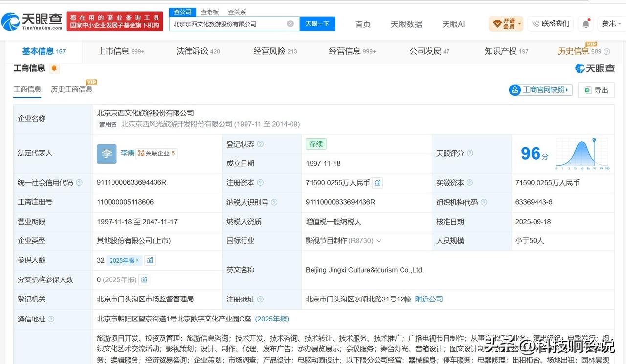Screen dimensions: 626x364
Task: Click credit code 91110000633694436R under 统一社会信用代码
Action: 132,182
